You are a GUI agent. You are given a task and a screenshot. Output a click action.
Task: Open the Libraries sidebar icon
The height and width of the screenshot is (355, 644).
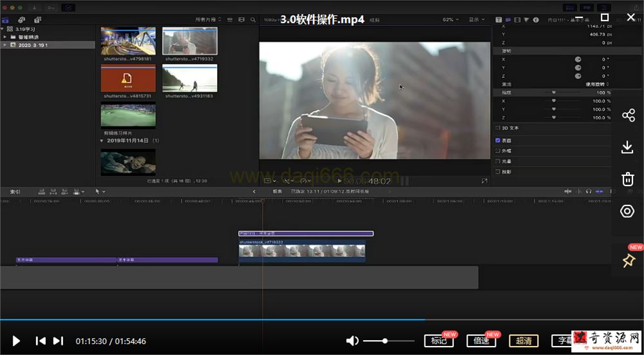point(5,20)
